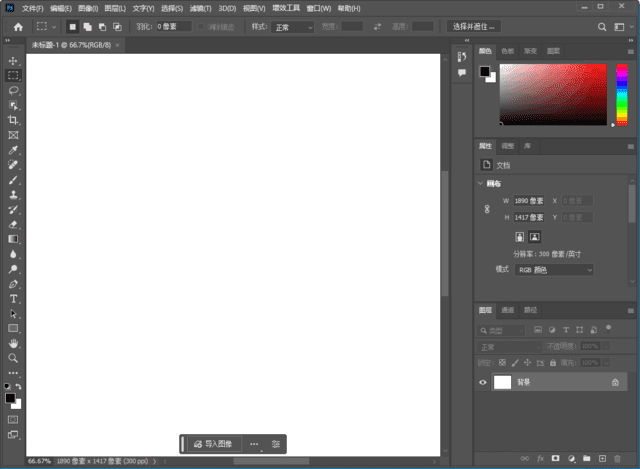Image resolution: width=640 pixels, height=469 pixels.
Task: Switch to the 通道 tab
Action: 508,310
